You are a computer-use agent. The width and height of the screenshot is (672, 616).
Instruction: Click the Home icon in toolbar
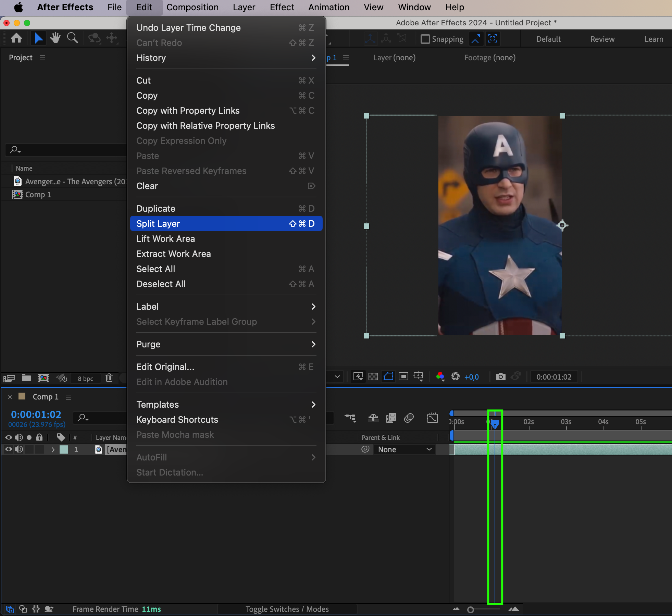point(16,38)
